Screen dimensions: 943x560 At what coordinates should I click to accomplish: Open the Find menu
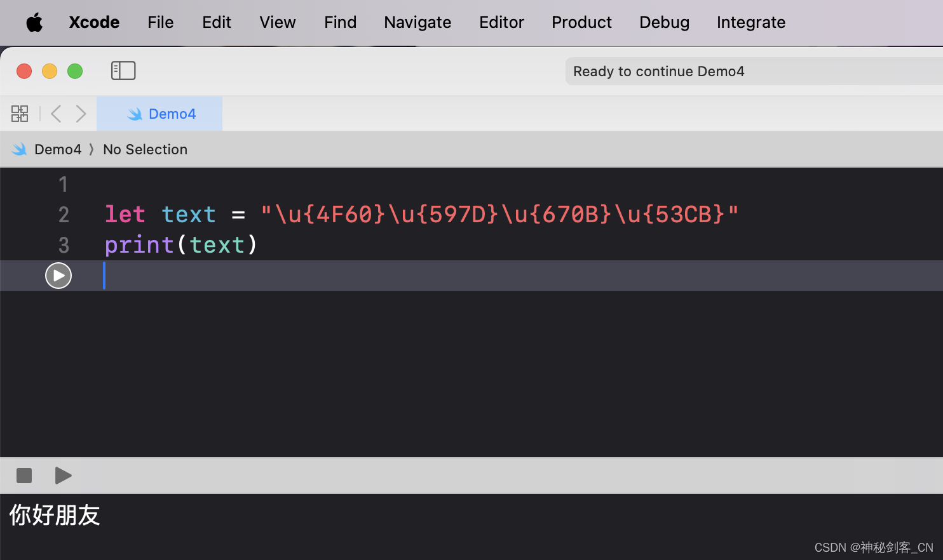coord(340,22)
